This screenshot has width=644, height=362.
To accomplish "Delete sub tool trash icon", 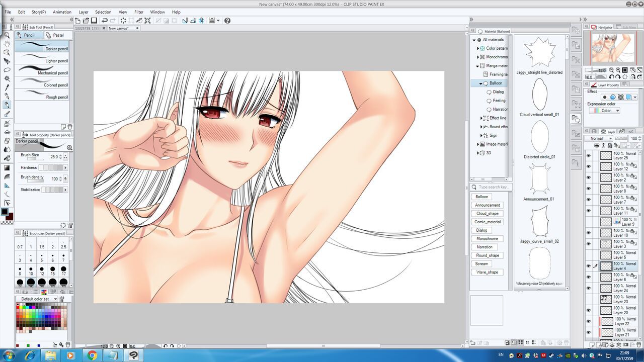I will [x=70, y=127].
